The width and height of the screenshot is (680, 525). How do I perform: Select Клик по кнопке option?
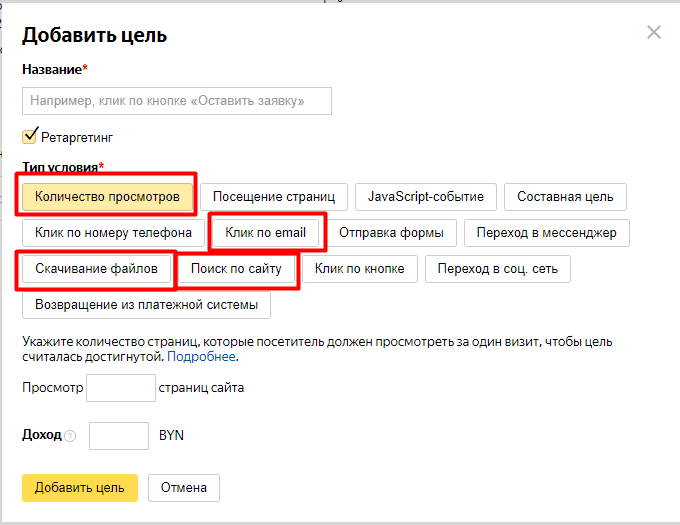tap(360, 269)
